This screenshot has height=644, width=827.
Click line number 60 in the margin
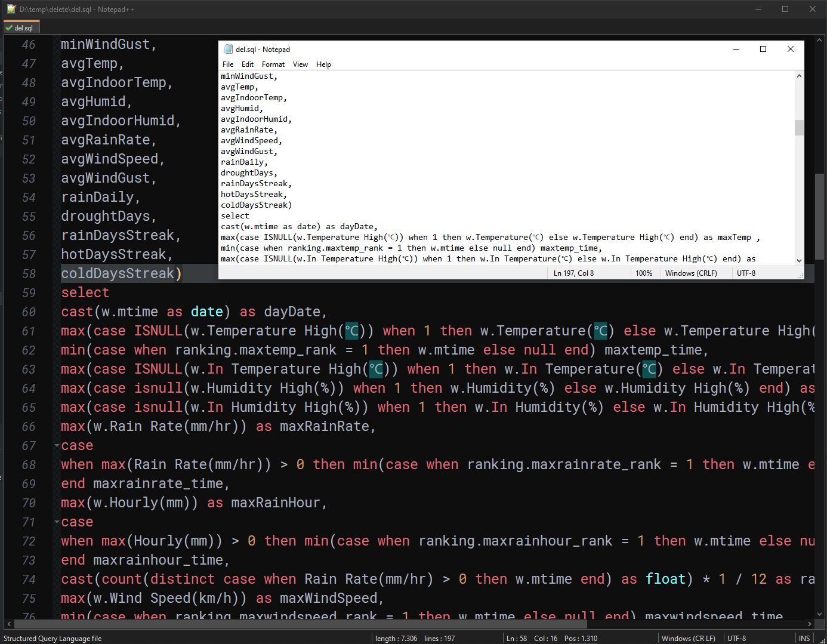pos(29,312)
